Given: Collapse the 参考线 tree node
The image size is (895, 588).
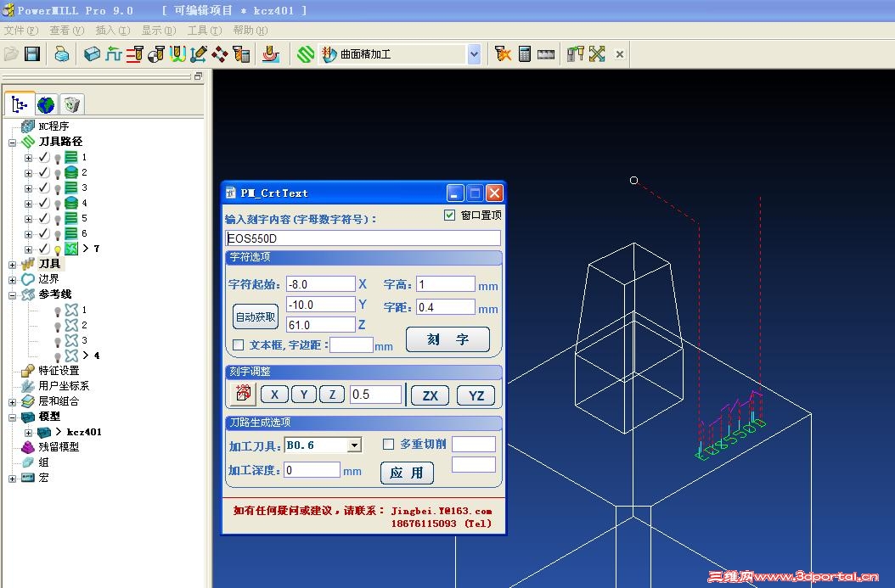Looking at the screenshot, I should click(12, 295).
